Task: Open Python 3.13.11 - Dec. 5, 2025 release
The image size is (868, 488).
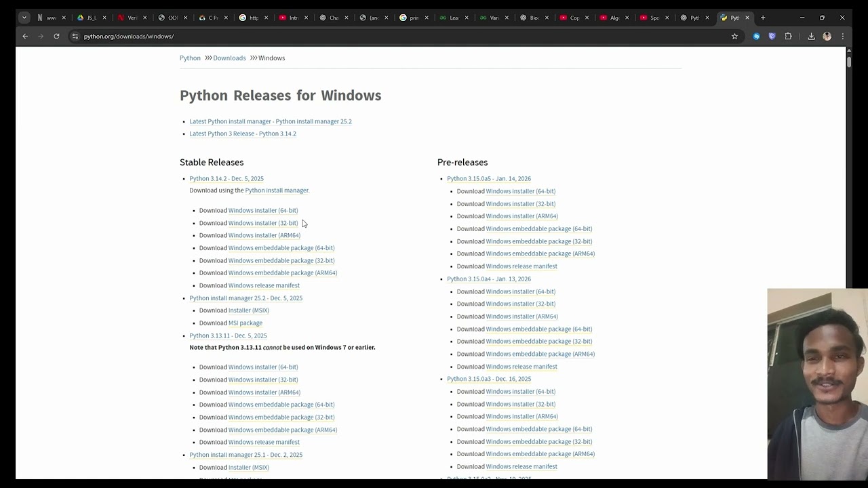Action: (228, 335)
